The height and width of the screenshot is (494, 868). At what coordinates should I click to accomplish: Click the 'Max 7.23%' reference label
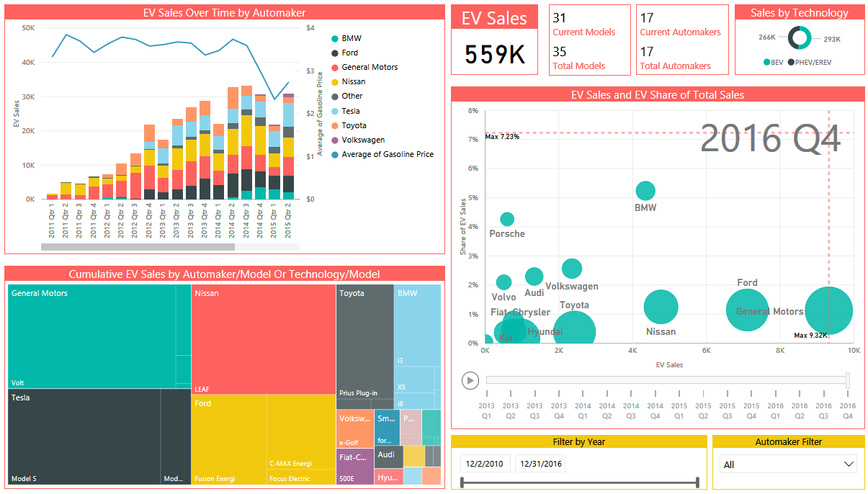coord(502,136)
